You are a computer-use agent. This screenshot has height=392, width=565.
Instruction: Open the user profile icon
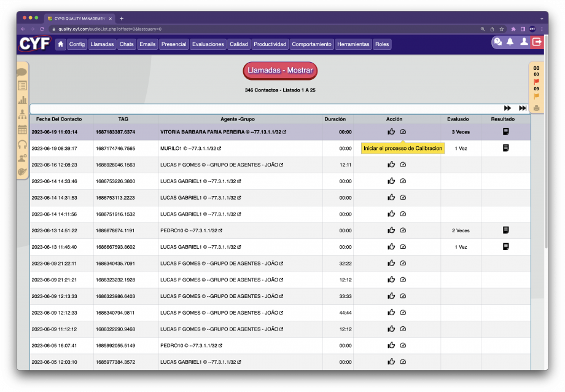click(524, 42)
